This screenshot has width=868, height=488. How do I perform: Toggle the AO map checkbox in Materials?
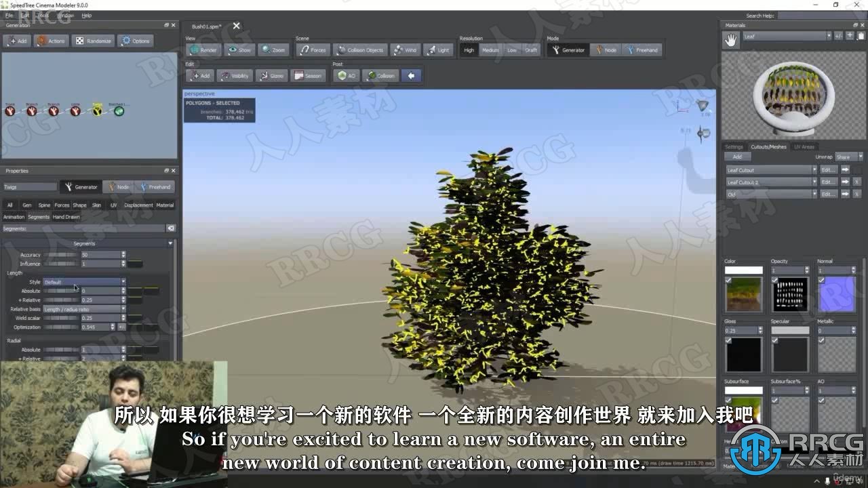pos(821,400)
